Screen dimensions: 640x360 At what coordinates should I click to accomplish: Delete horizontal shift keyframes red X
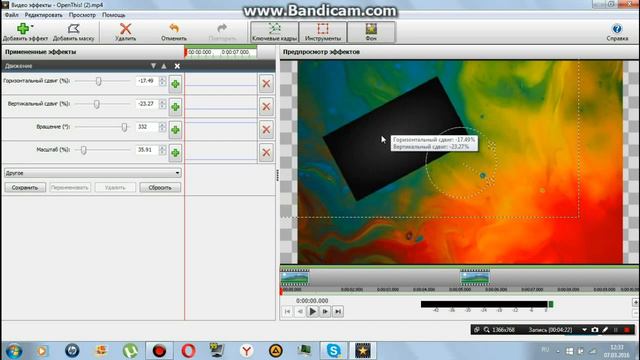[x=266, y=84]
